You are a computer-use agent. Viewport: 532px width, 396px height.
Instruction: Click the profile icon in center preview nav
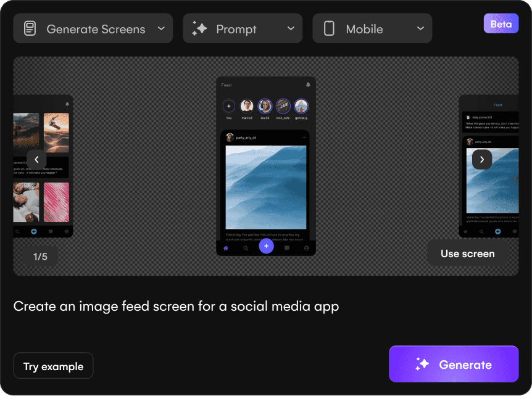coord(306,248)
